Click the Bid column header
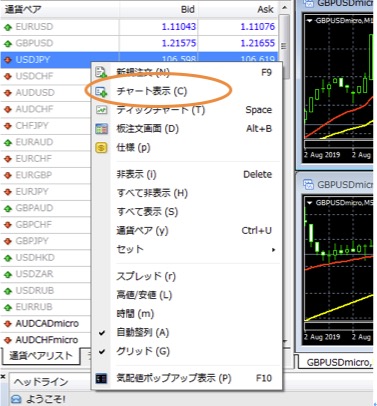 159,9
